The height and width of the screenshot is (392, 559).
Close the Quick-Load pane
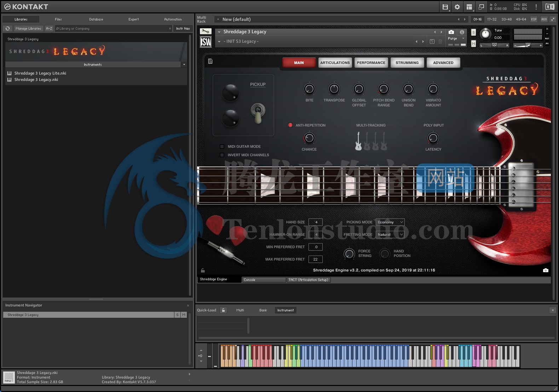click(553, 310)
